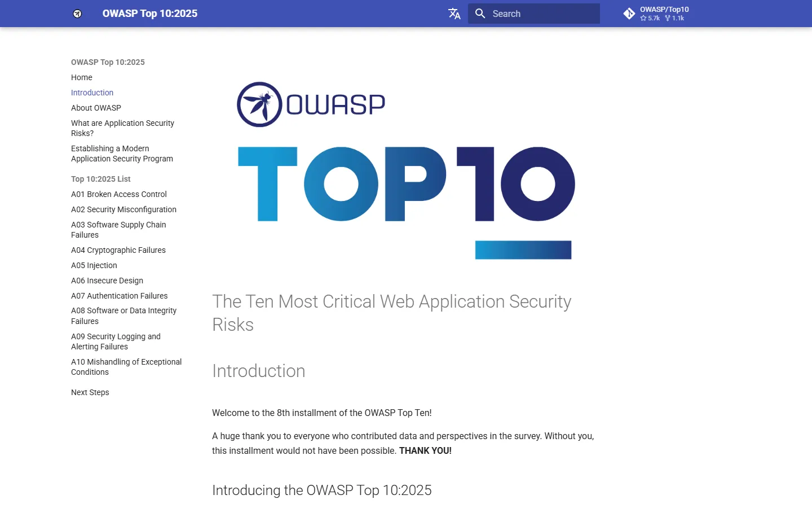Viewport: 812px width, 508px height.
Task: Click the search magnifier icon
Action: tap(480, 14)
